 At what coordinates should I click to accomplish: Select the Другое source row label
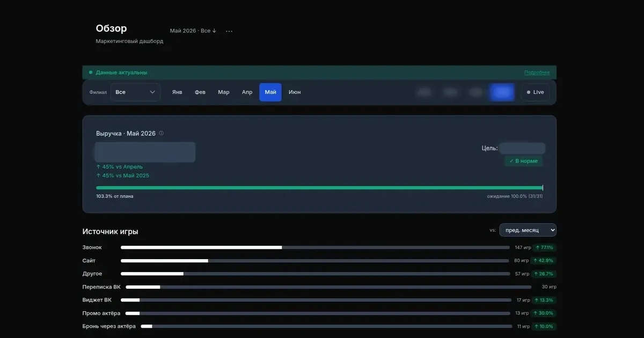92,274
